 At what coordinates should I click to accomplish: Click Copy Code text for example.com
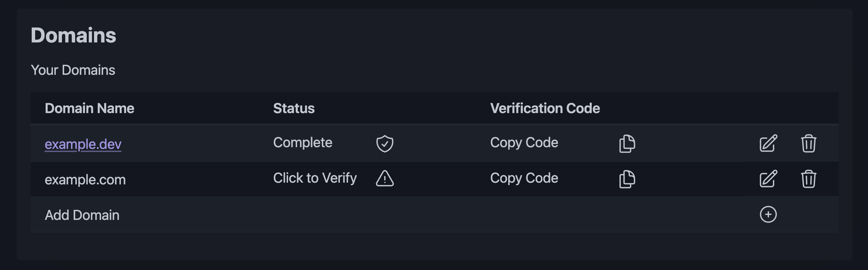524,178
